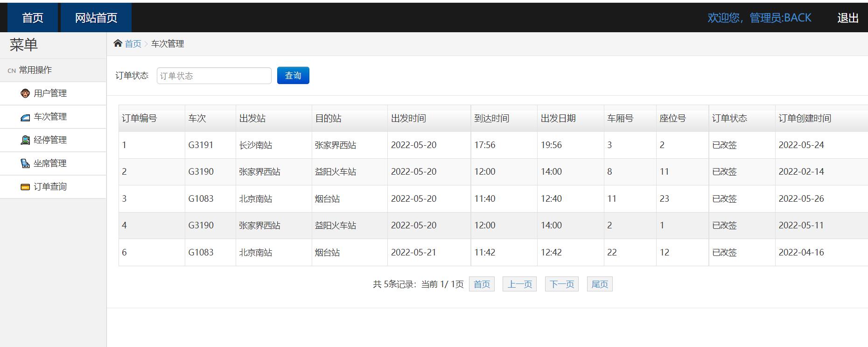Click the seat icon beside 坐席管理
The height and width of the screenshot is (347, 868).
pos(25,163)
